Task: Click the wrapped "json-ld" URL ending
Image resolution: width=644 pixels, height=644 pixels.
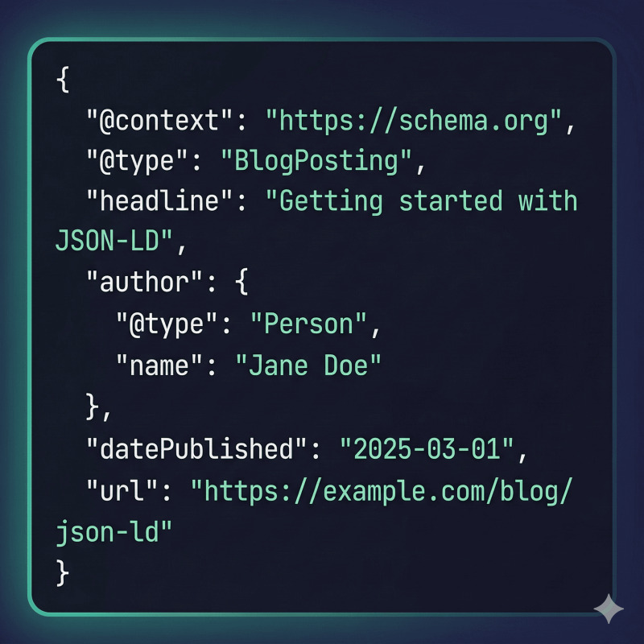Action: 115,531
